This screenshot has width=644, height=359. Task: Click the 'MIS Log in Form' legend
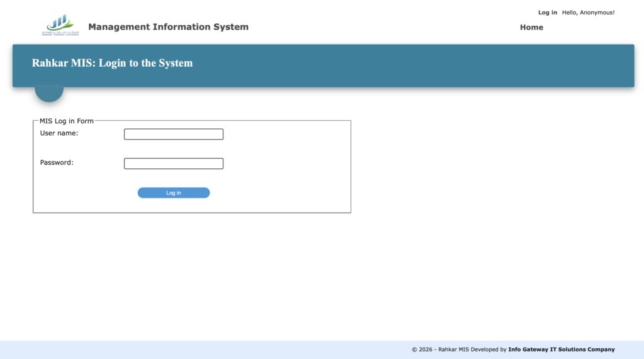click(67, 121)
